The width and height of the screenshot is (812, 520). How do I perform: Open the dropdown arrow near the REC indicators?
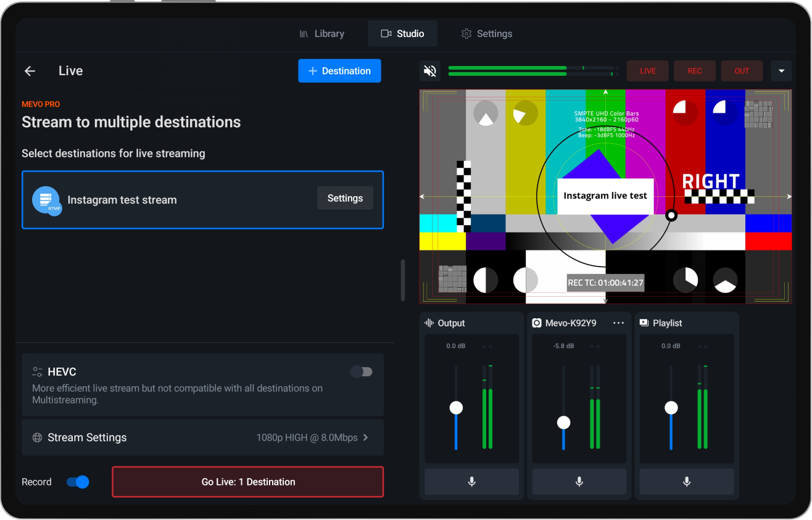781,70
